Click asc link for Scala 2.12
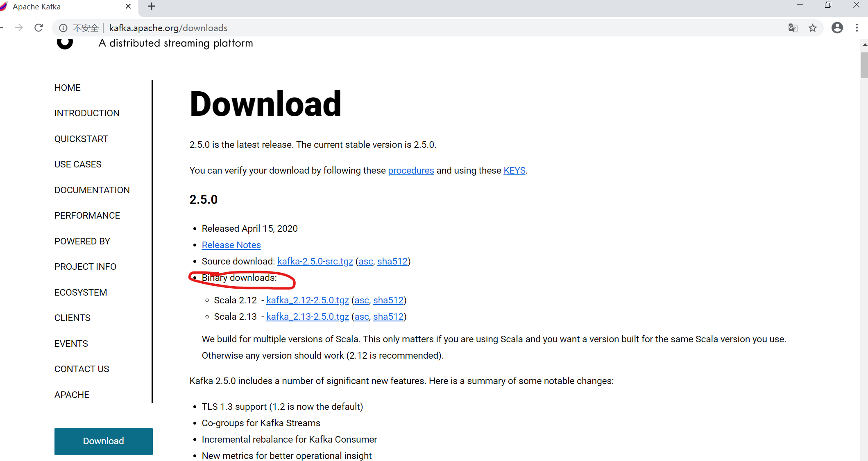This screenshot has width=868, height=461. pos(362,300)
